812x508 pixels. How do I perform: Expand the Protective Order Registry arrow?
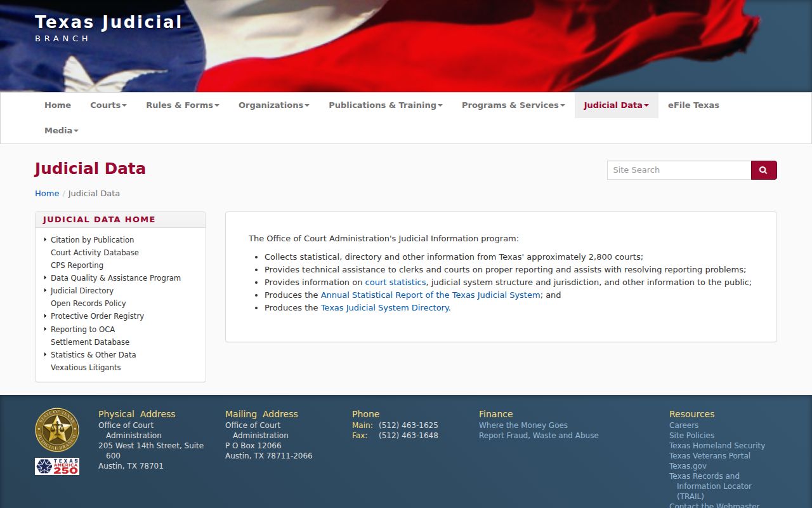(45, 316)
